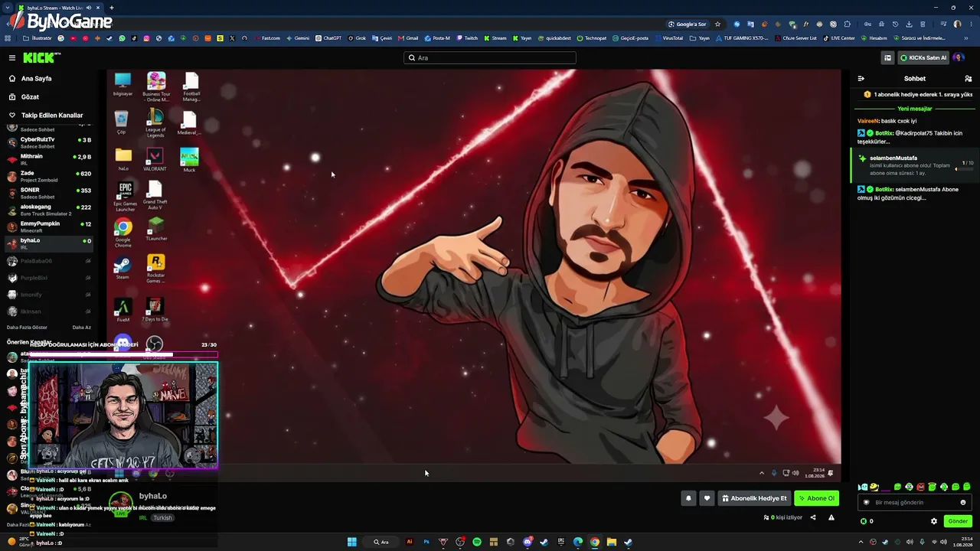Open the Windows Start menu
Viewport: 980px width, 551px height.
[x=352, y=542]
